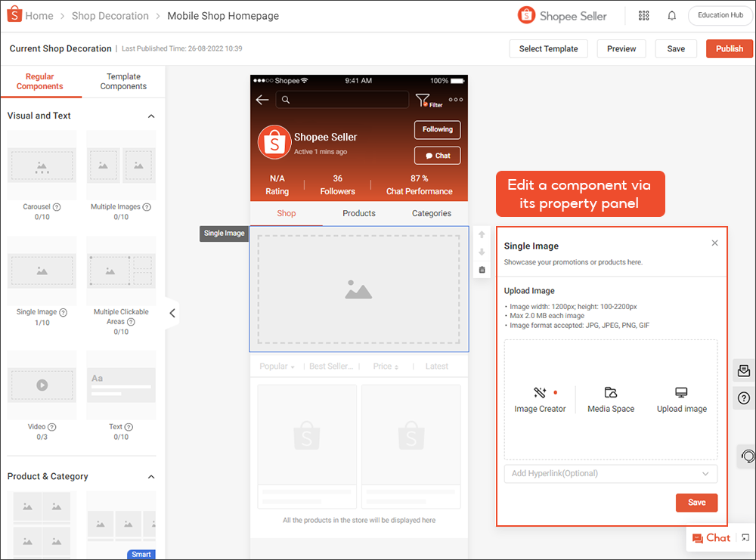Image resolution: width=756 pixels, height=560 pixels.
Task: Open the notifications bell
Action: [671, 16]
